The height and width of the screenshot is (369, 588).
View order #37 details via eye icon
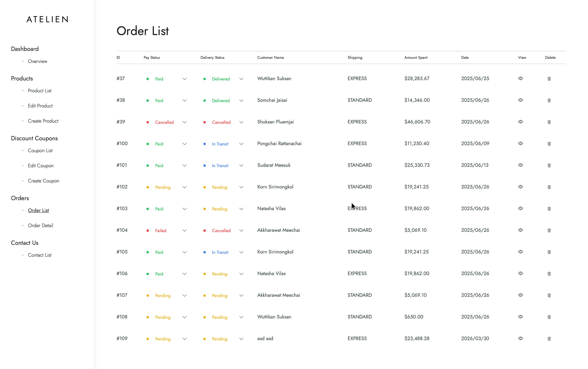pyautogui.click(x=520, y=78)
